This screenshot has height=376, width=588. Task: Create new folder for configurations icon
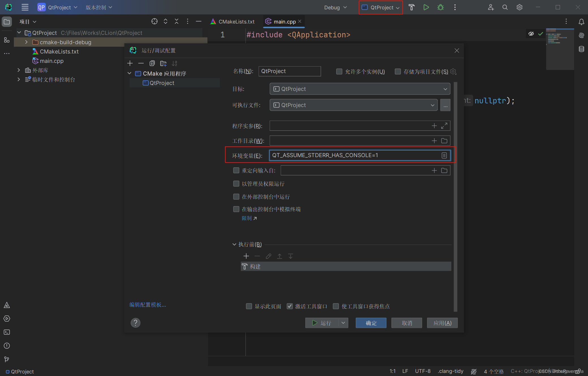click(x=163, y=63)
